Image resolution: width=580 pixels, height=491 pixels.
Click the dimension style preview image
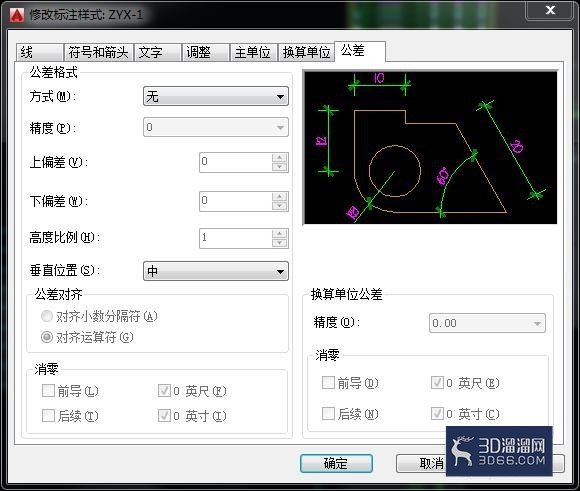tap(431, 148)
